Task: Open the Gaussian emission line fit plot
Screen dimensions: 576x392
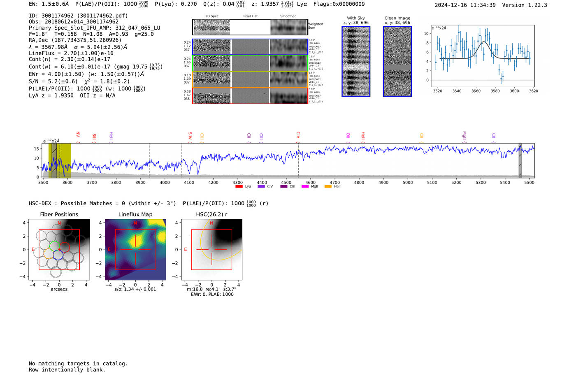Action: point(483,56)
